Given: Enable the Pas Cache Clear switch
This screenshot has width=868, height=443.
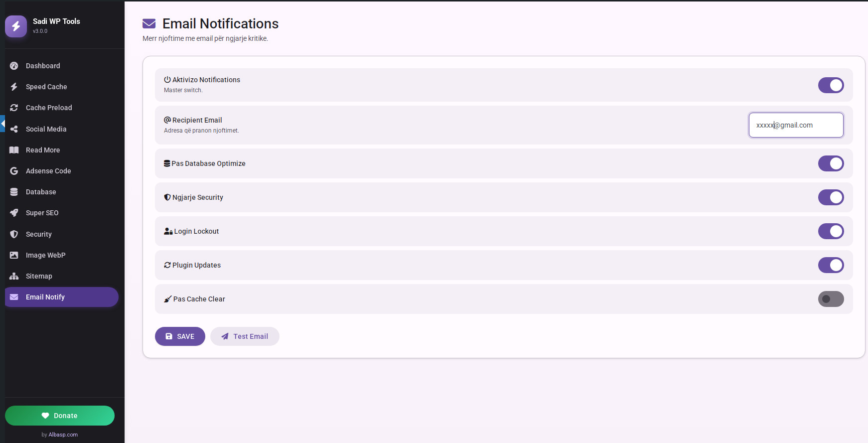Looking at the screenshot, I should click(831, 299).
